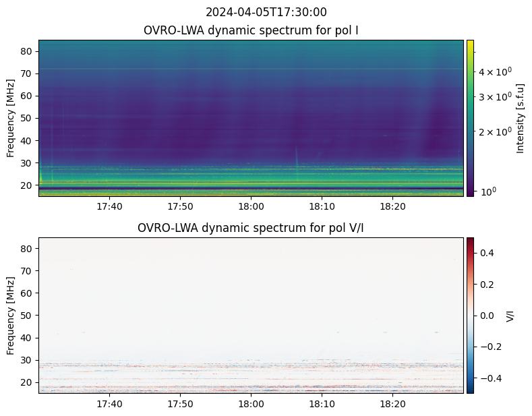
Task: Click the V/I red-blue colorbar
Action: [470, 315]
